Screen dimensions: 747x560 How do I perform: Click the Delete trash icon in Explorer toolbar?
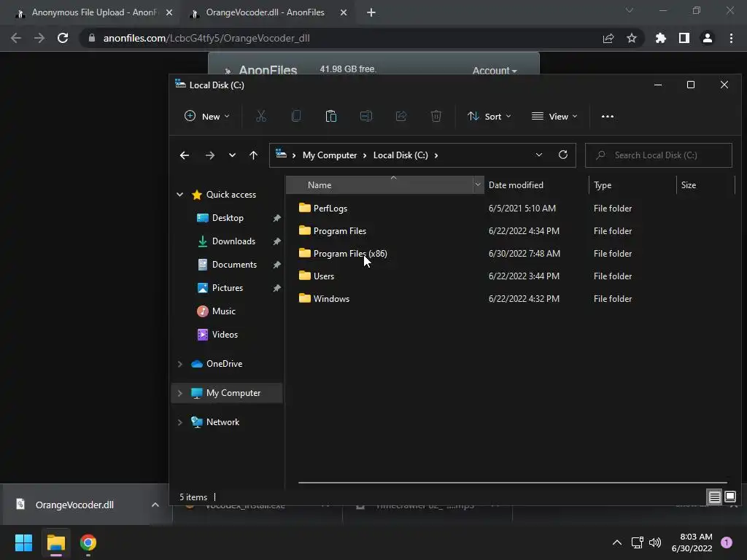tap(436, 116)
